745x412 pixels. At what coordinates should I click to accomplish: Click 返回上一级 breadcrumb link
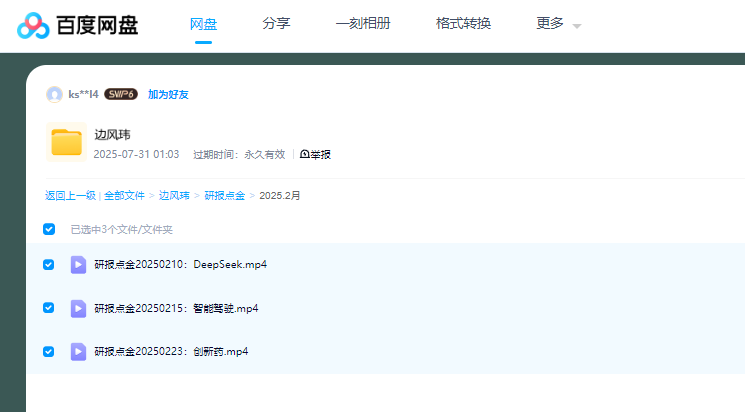[70, 196]
